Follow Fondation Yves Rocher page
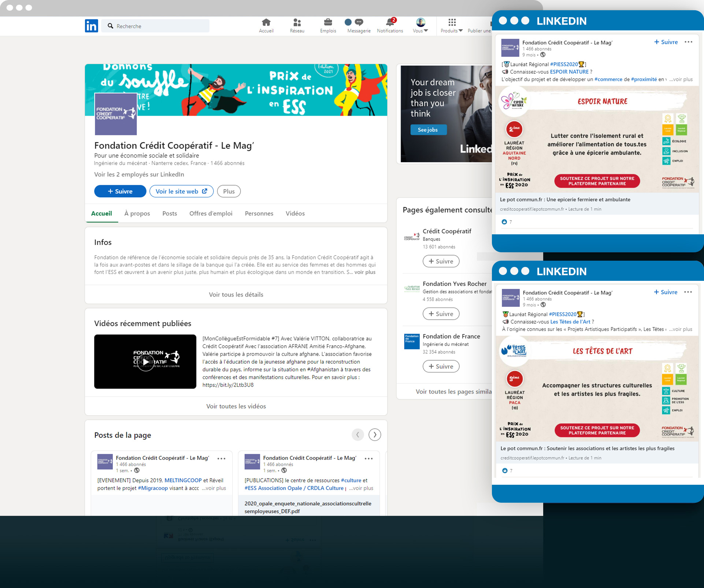The height and width of the screenshot is (588, 704). (x=441, y=314)
